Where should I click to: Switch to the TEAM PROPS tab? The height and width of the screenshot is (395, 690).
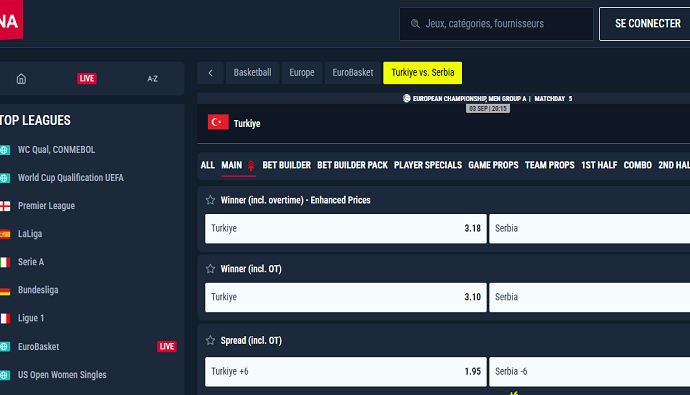pos(550,165)
